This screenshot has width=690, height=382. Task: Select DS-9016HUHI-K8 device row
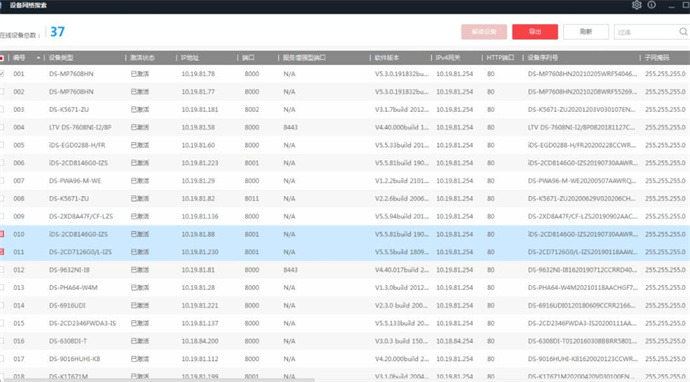coord(345,359)
